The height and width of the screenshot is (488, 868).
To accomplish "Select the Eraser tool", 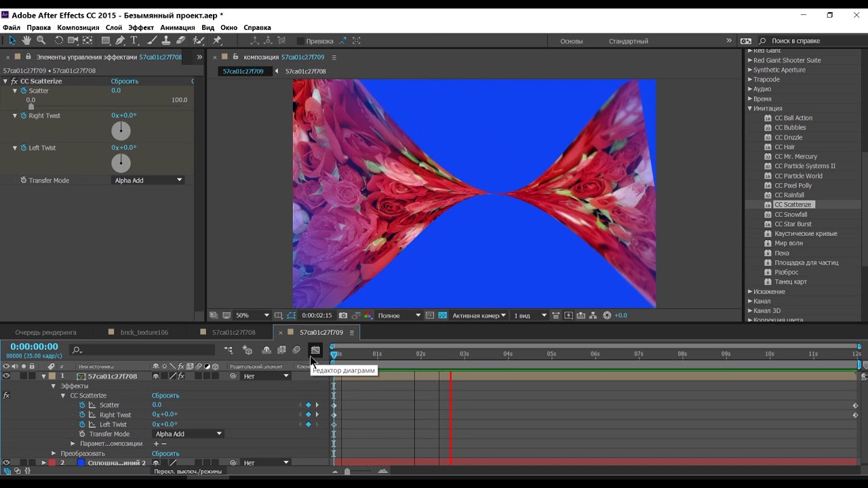I will (181, 41).
